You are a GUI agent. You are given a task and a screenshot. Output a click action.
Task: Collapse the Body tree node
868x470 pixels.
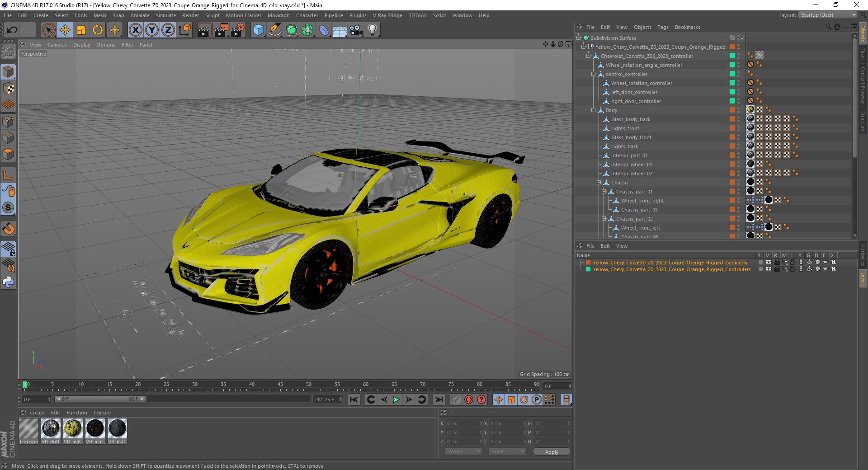point(594,110)
